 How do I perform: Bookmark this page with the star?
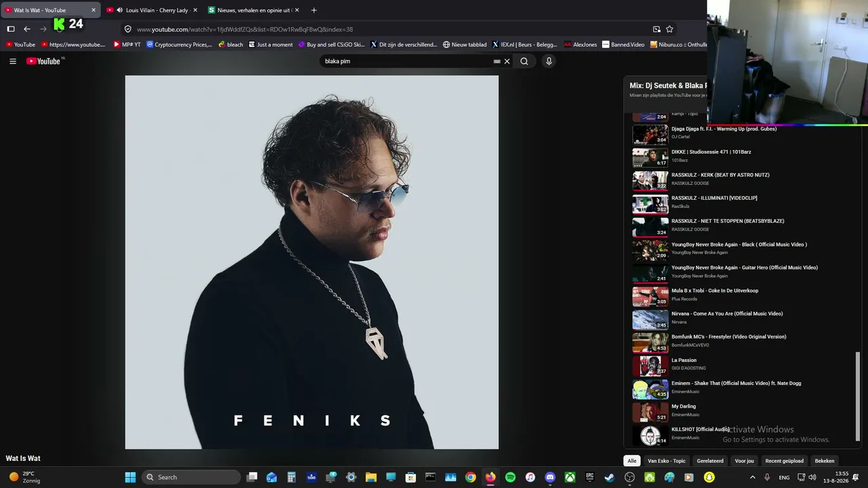[669, 29]
